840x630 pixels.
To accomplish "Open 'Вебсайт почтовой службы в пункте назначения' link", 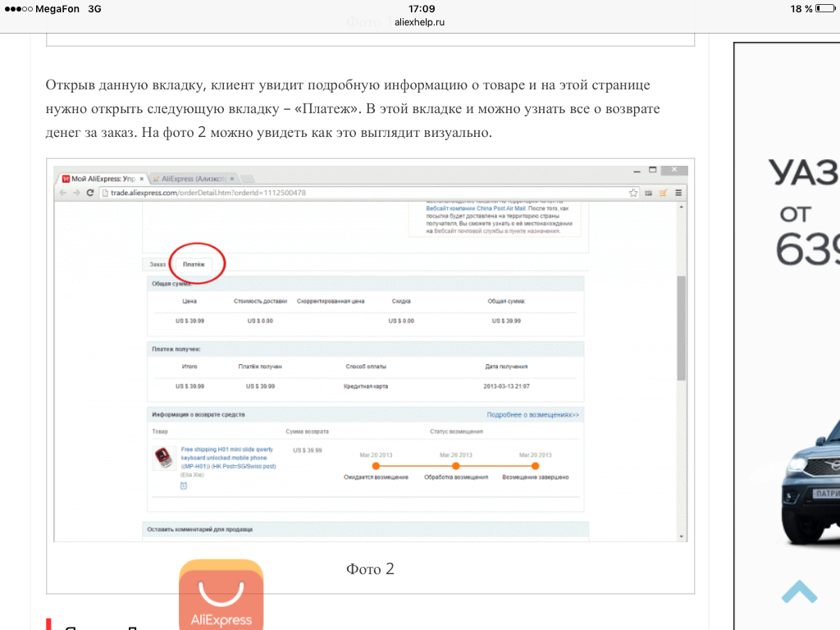I will [x=496, y=231].
